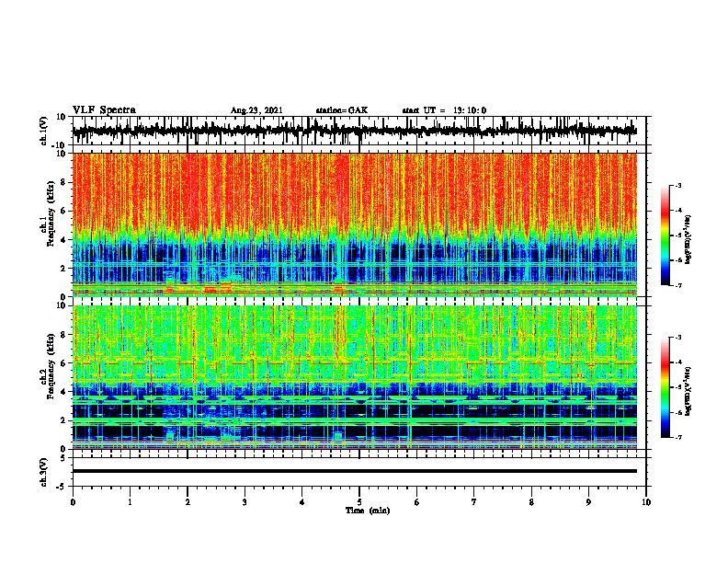Click inside the ch.1 red spectrogram panel

pyautogui.click(x=354, y=224)
